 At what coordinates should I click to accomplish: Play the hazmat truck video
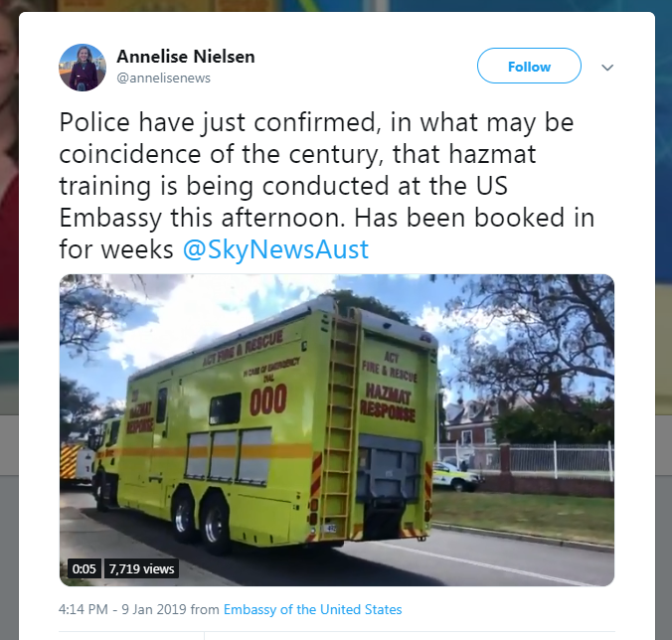pos(336,429)
